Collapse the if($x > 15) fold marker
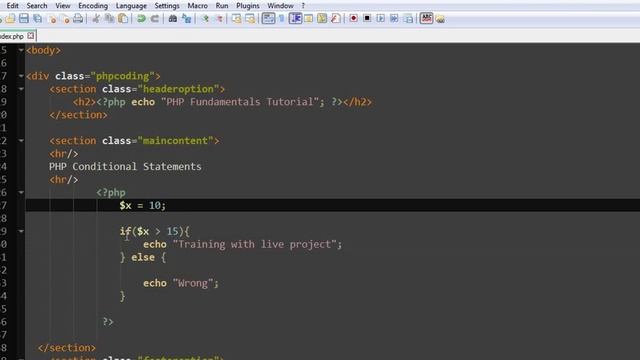Image resolution: width=640 pixels, height=360 pixels. pos(21,231)
